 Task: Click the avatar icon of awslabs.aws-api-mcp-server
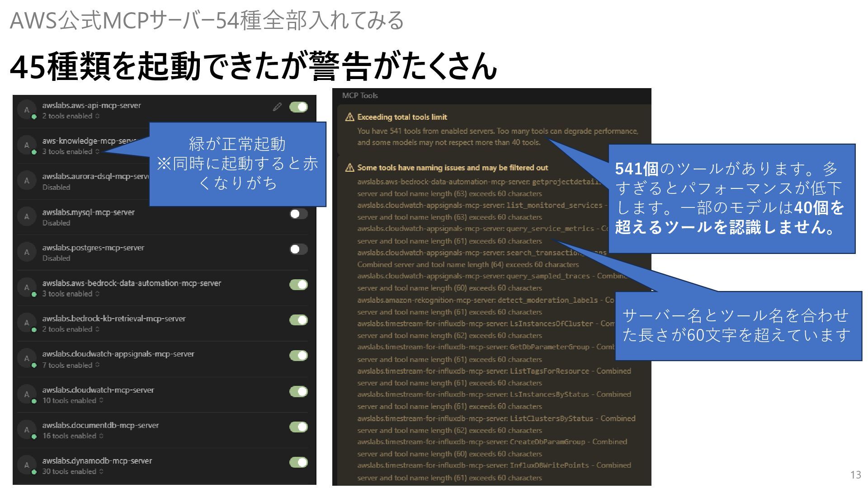pos(27,110)
